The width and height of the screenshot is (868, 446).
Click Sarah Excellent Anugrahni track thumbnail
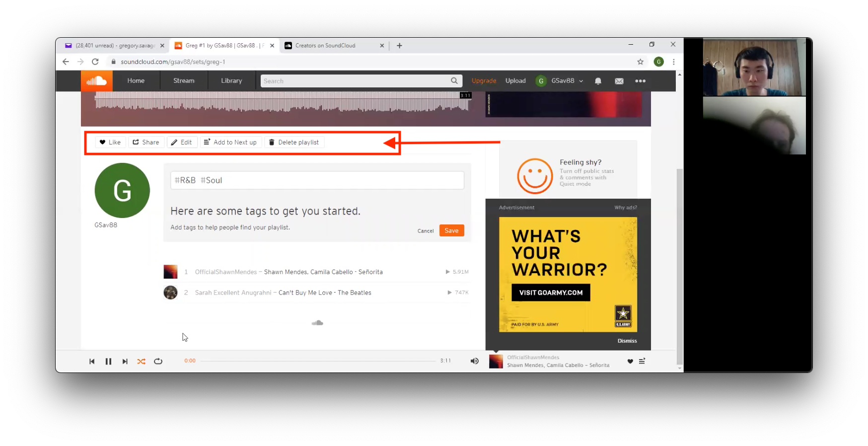point(170,293)
